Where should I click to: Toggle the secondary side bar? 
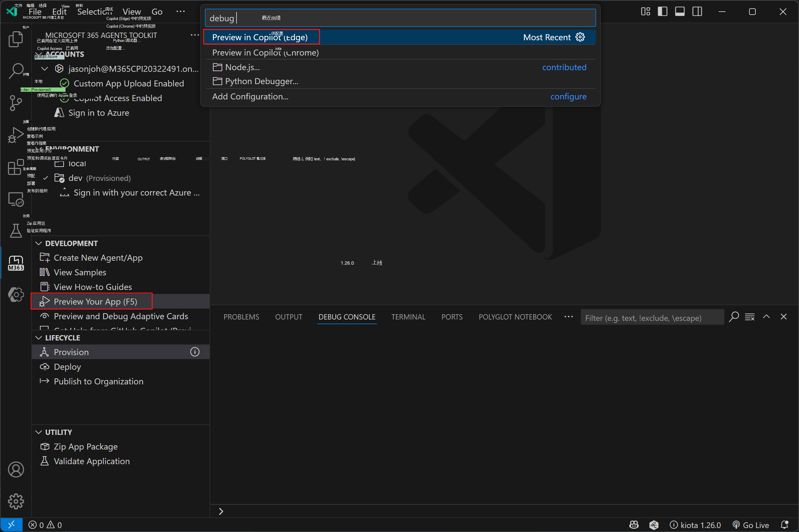(697, 11)
